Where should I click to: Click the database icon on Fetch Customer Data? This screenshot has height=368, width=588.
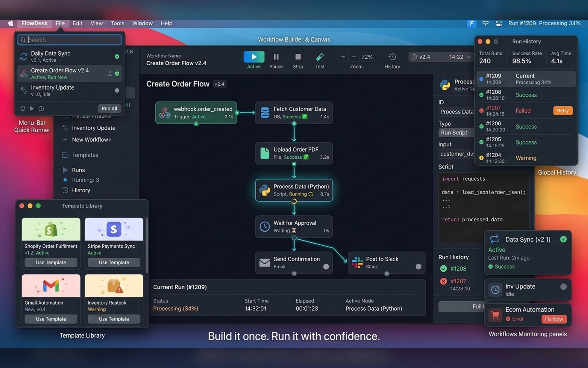265,113
